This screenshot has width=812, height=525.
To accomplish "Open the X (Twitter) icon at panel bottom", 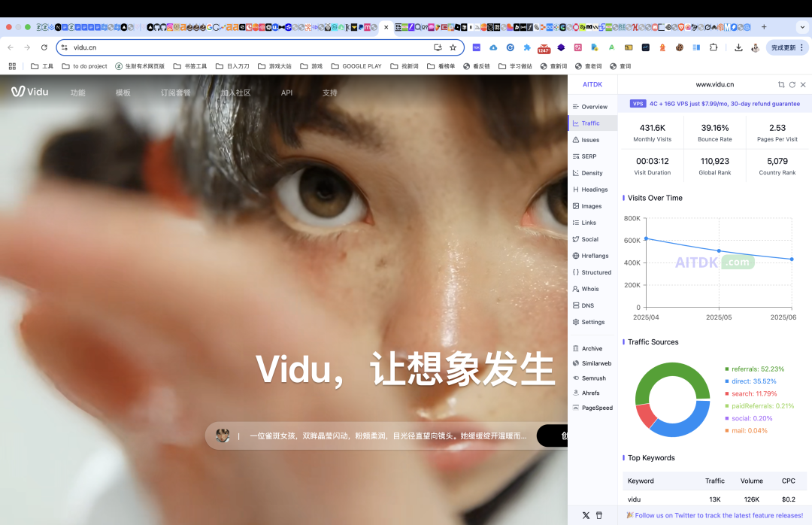I will pyautogui.click(x=586, y=516).
